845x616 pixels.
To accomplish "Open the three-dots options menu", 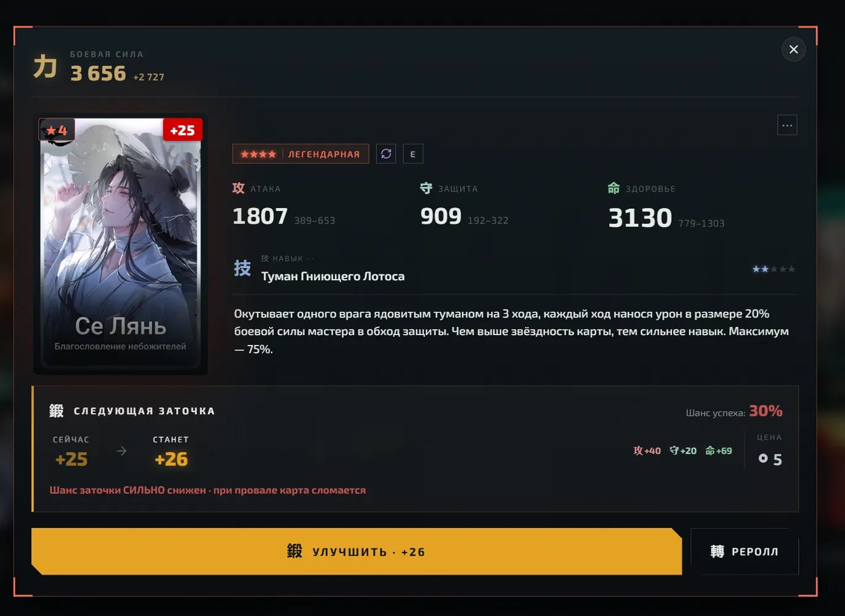I will (x=787, y=125).
